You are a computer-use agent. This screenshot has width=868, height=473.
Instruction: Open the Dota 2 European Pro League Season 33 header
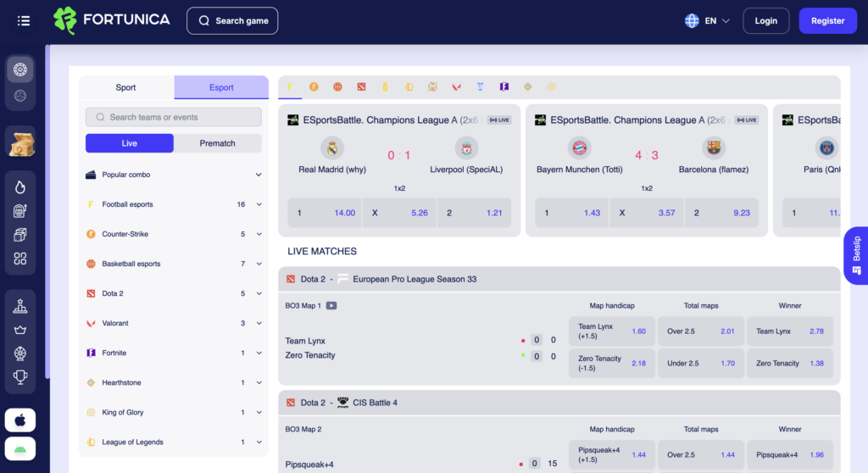click(559, 279)
